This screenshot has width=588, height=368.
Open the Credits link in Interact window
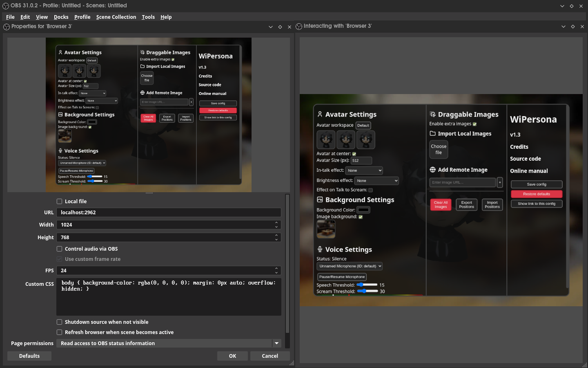click(x=519, y=147)
